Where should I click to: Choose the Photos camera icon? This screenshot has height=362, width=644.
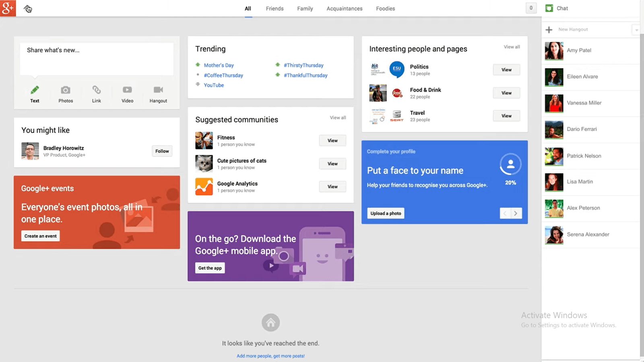[x=66, y=90]
